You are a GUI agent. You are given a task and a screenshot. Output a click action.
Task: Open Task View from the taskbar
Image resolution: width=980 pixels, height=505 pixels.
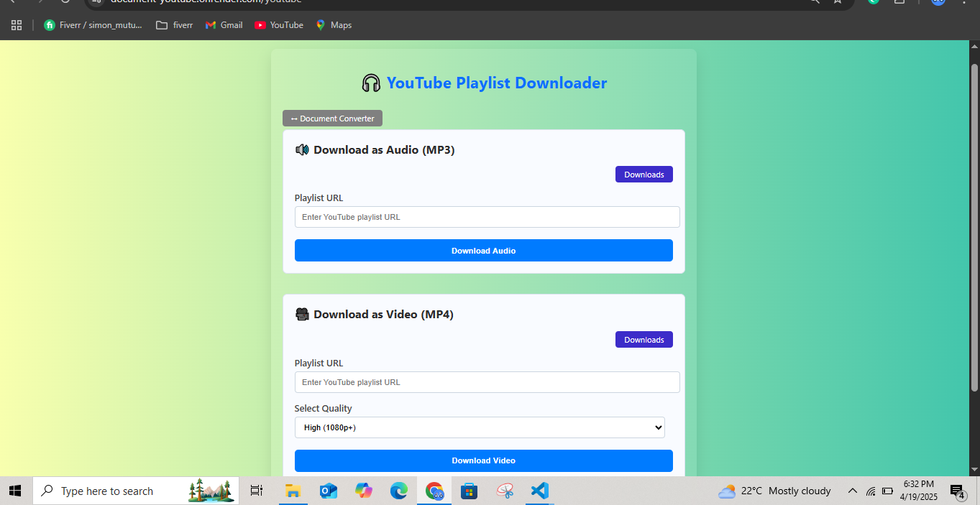[x=257, y=491]
